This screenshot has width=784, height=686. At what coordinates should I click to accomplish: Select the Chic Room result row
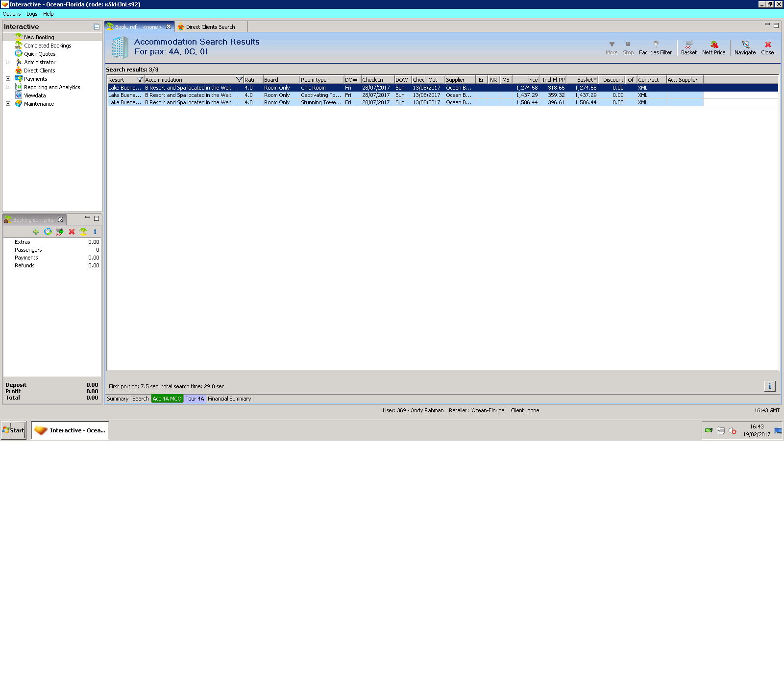click(442, 88)
